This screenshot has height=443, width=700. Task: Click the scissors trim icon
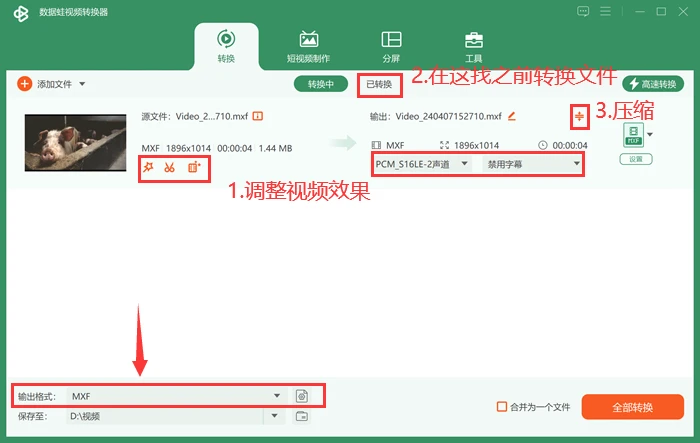tap(169, 167)
